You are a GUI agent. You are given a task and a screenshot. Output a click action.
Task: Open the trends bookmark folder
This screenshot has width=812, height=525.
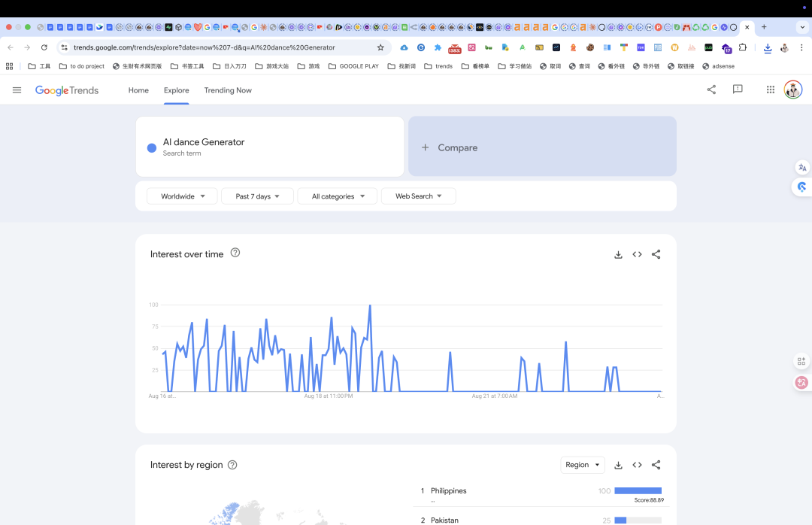438,66
